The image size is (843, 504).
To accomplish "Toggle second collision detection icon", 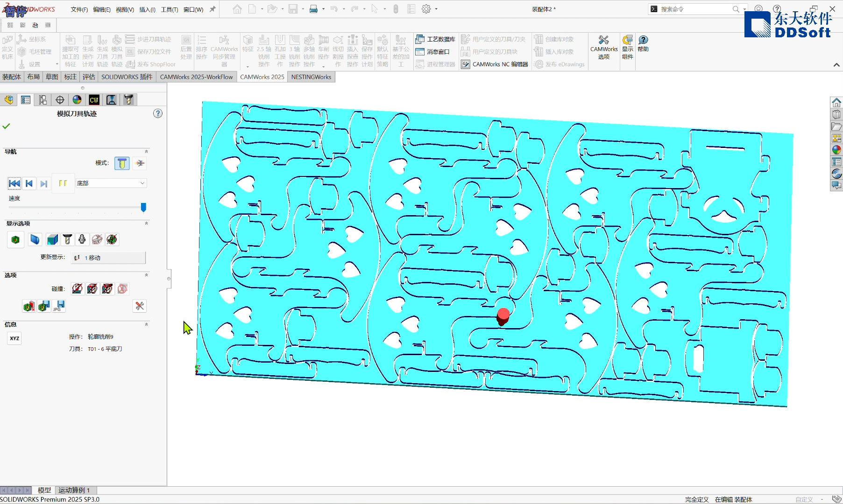I will (x=92, y=289).
